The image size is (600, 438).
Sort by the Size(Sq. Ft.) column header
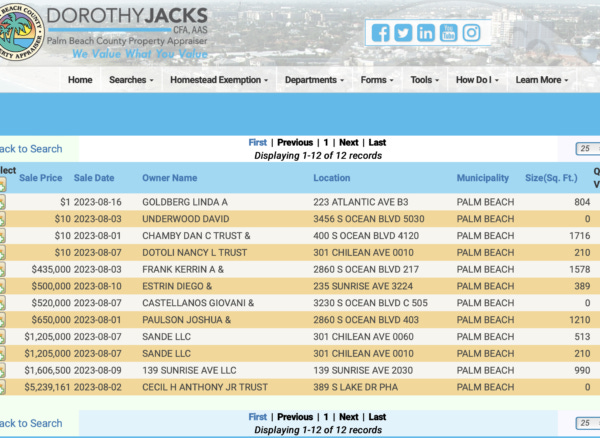(x=551, y=178)
